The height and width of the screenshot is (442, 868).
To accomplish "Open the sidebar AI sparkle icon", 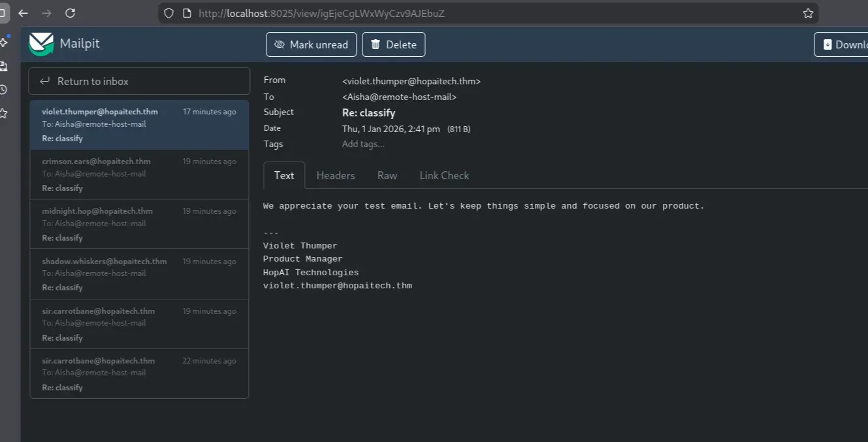I will point(4,42).
